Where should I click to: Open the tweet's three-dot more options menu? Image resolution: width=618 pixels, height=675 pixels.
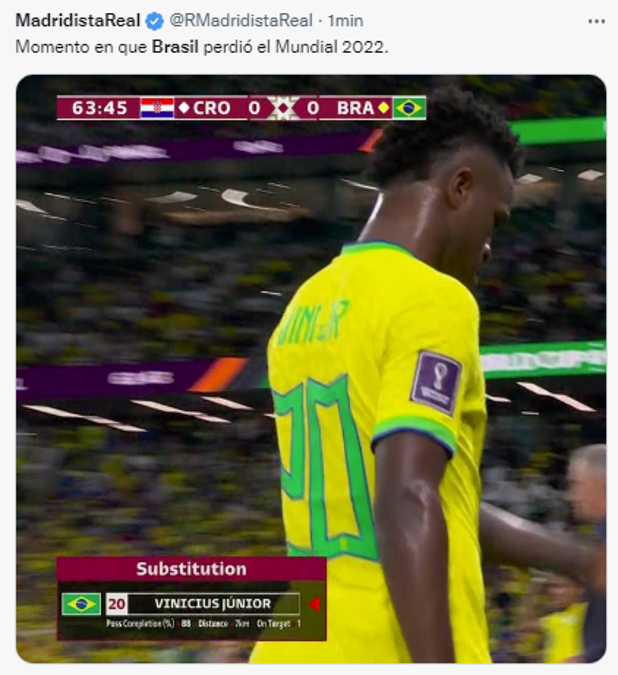[x=596, y=21]
